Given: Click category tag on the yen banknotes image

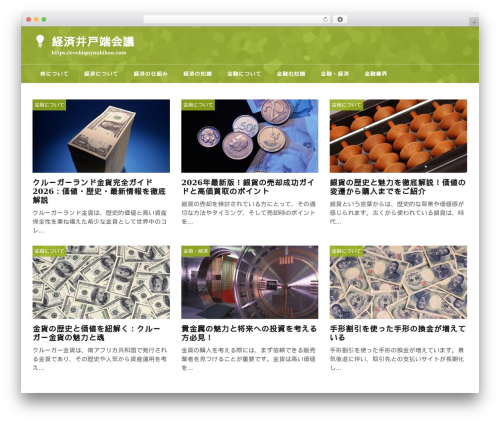Looking at the screenshot, I should (347, 251).
